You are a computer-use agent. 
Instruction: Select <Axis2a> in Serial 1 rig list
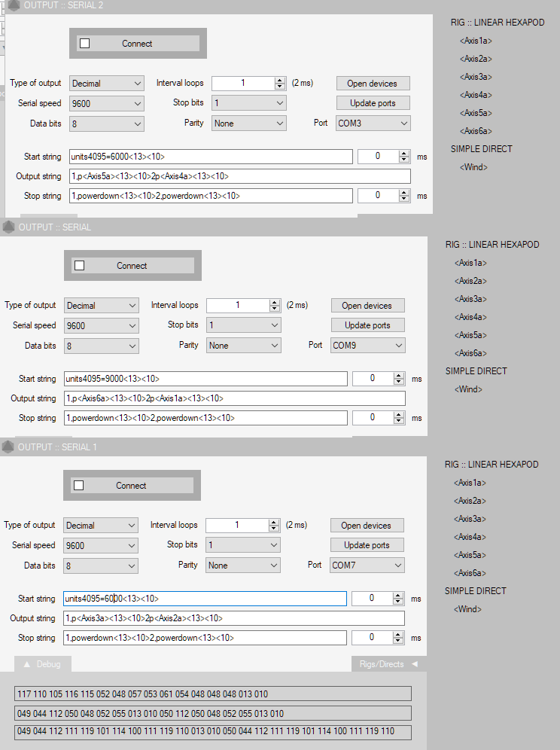click(x=470, y=501)
